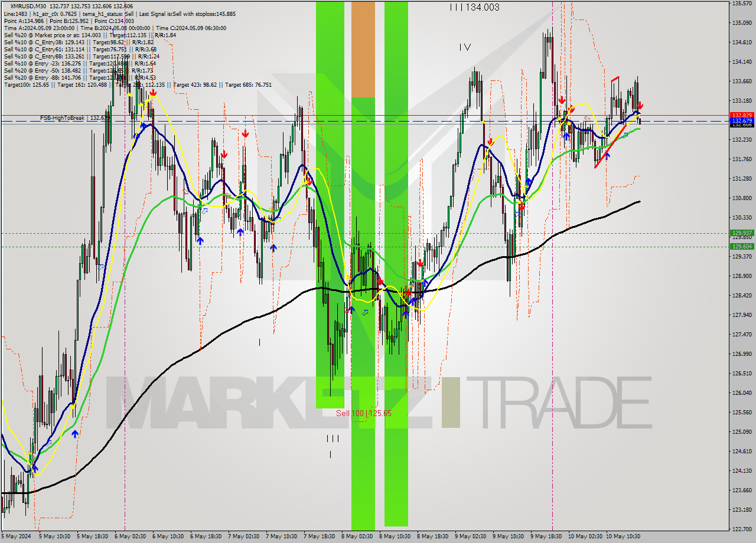The image size is (756, 543).
Task: Click the '8 May 02:30' time axis label
Action: (357, 537)
